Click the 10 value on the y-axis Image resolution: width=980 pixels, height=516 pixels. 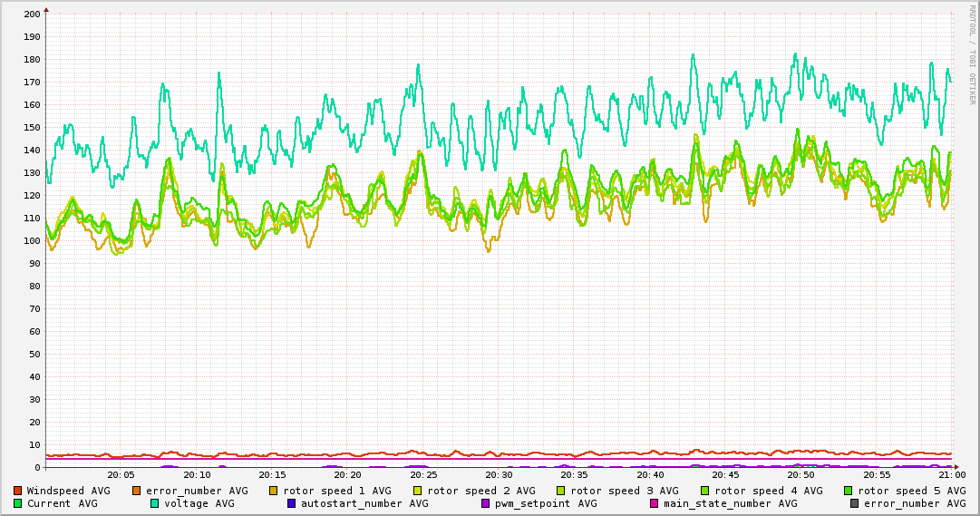coord(35,444)
